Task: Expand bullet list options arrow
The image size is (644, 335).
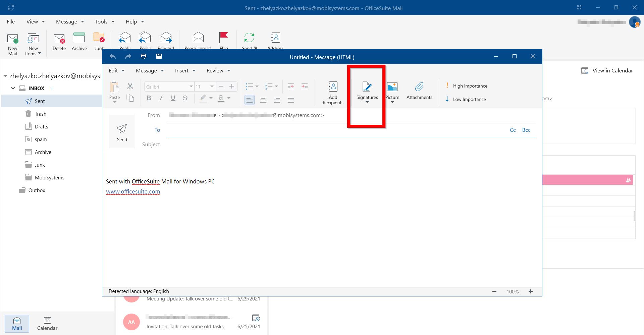Action: tap(257, 87)
